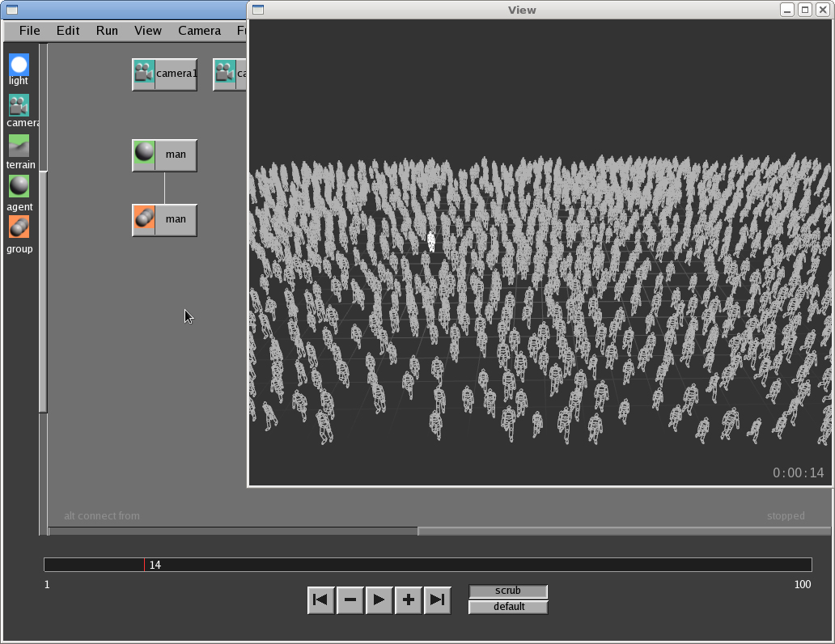835x644 pixels.
Task: Open the File menu
Action: click(x=29, y=31)
